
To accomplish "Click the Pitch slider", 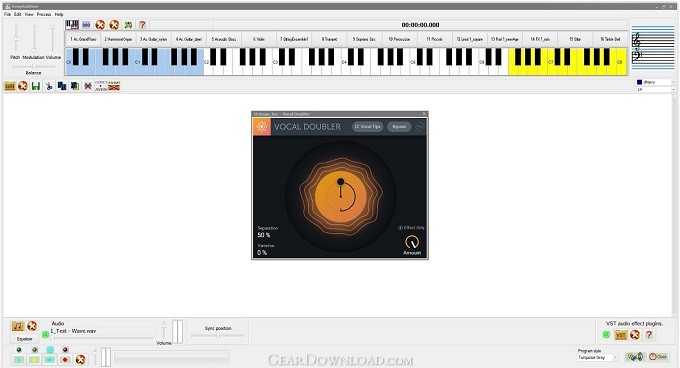I will [16, 39].
